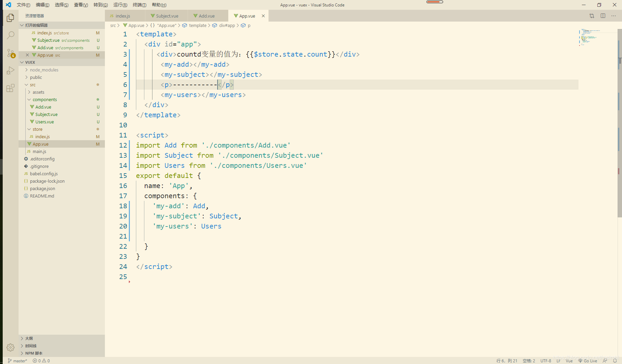Image resolution: width=622 pixels, height=364 pixels.
Task: Click line number 15 in the gutter
Action: [x=123, y=176]
